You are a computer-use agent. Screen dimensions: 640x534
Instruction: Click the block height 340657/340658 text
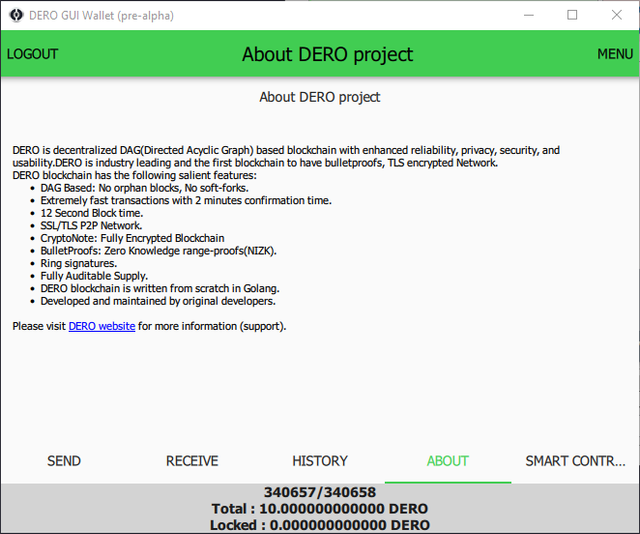tap(320, 492)
